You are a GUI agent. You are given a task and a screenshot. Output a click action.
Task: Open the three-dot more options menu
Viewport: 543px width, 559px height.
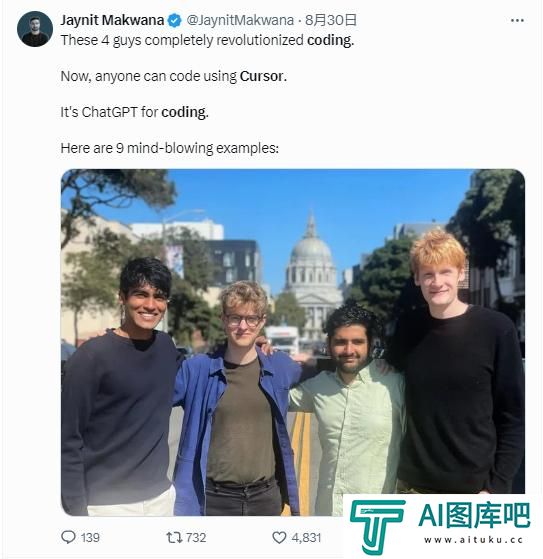[x=517, y=21]
